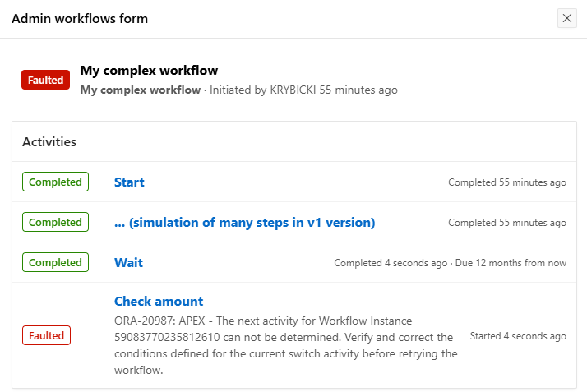
Task: Click the Completed badge for Wait activity
Action: click(x=55, y=262)
